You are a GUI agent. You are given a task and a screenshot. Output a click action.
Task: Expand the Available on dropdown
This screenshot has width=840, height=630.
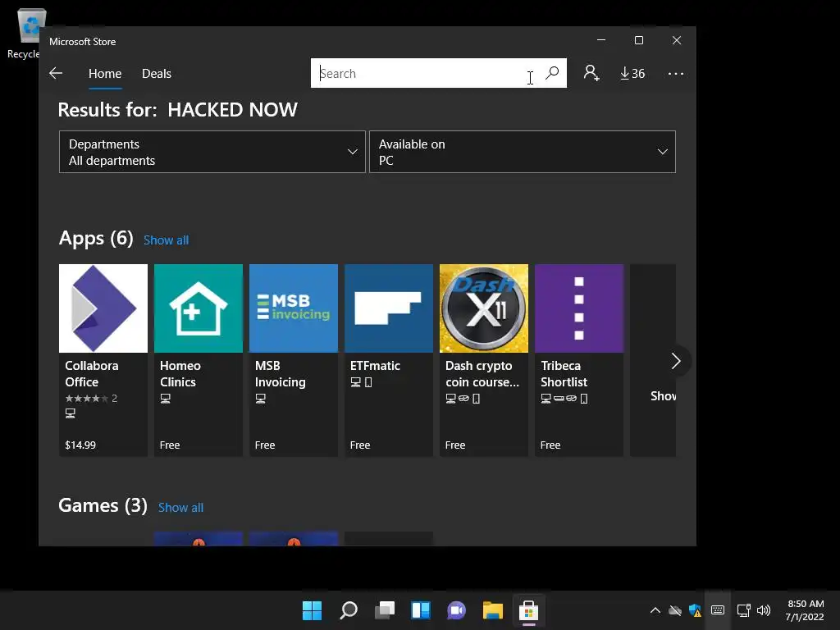pos(523,152)
